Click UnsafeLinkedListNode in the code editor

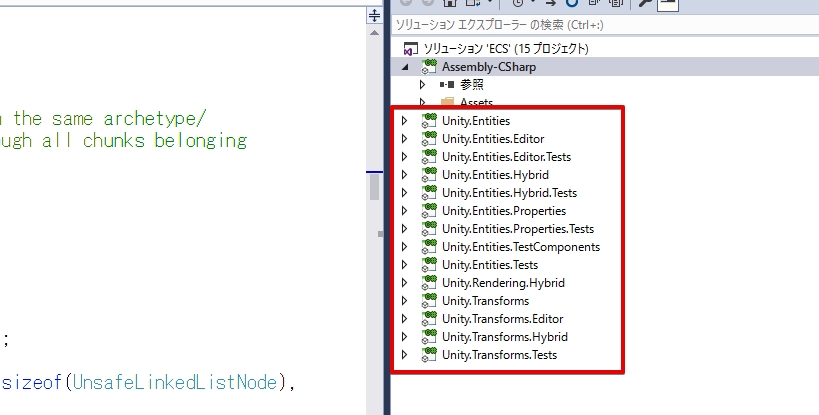tap(175, 383)
